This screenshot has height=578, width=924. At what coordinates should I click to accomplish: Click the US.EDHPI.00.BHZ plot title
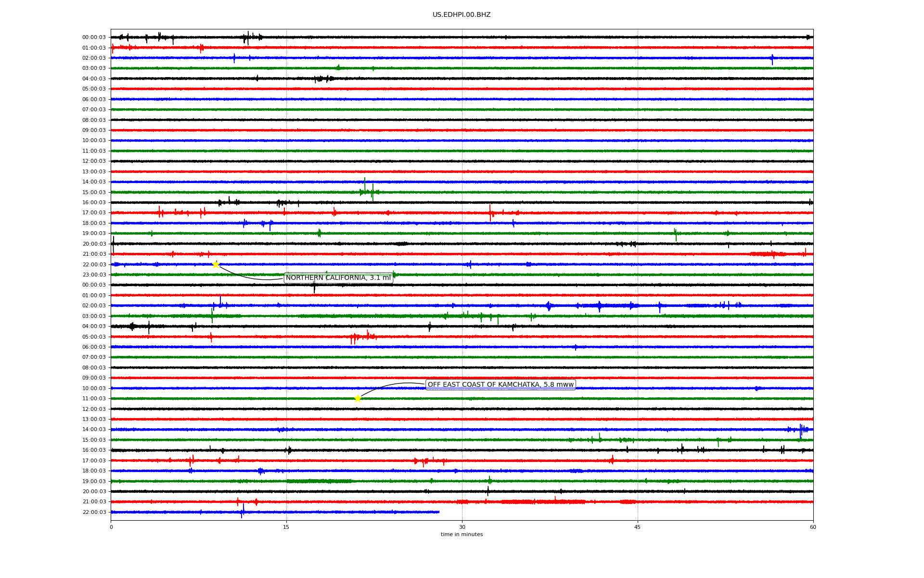462,15
